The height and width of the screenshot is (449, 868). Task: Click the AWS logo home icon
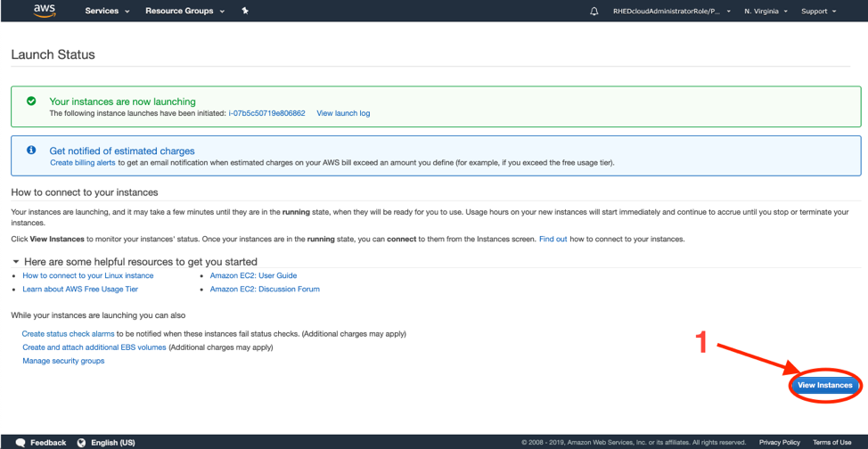(x=45, y=11)
